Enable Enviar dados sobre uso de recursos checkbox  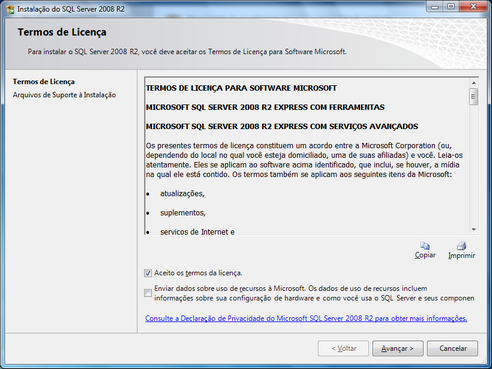pos(148,293)
